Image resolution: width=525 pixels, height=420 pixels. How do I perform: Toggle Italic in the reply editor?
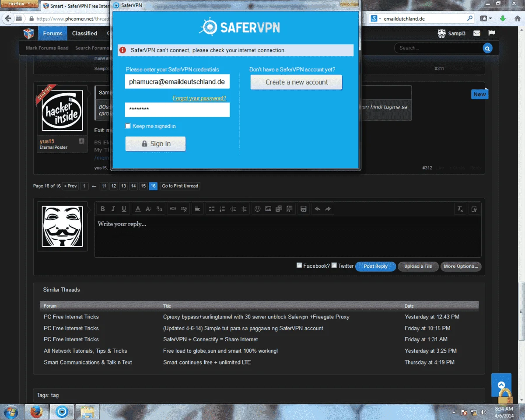pyautogui.click(x=113, y=209)
